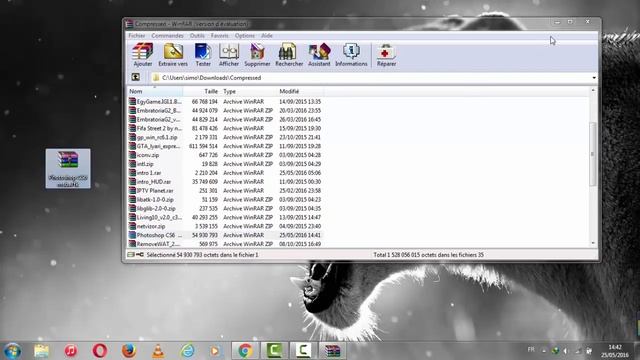The width and height of the screenshot is (640, 360).
Task: Open the Options menu
Action: (244, 36)
